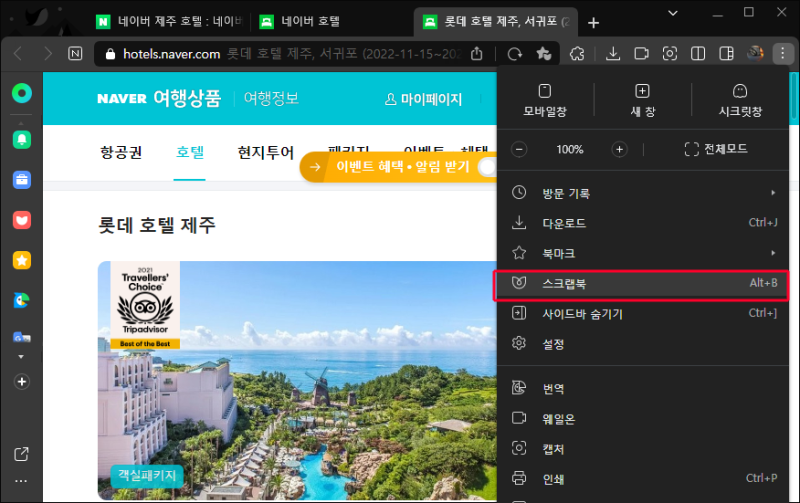This screenshot has height=503, width=800.
Task: Zoom out with the minus button
Action: coord(519,149)
